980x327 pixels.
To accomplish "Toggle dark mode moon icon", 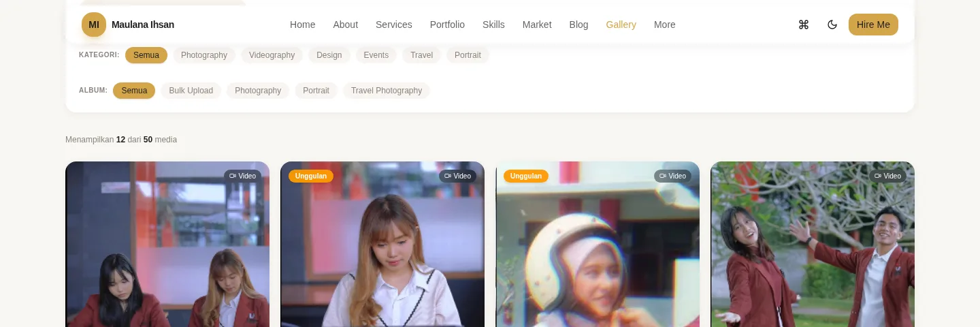I will (x=832, y=25).
